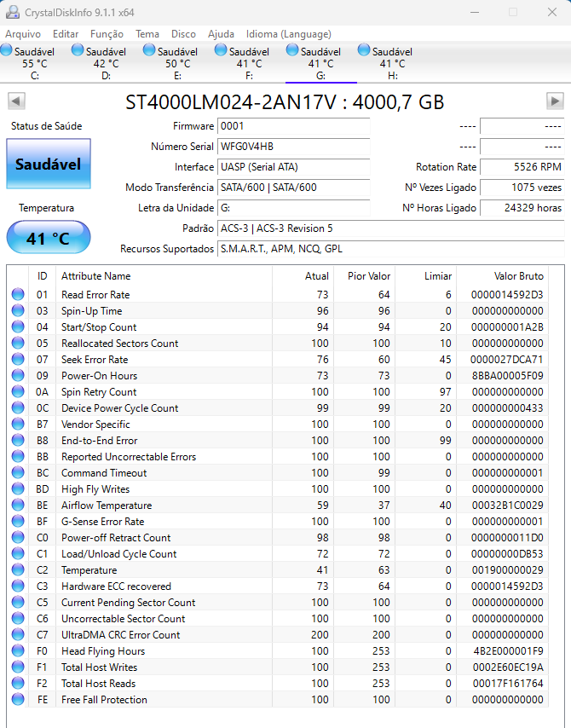This screenshot has width=571, height=728.
Task: Open the Idioma (Language) menu
Action: [288, 34]
